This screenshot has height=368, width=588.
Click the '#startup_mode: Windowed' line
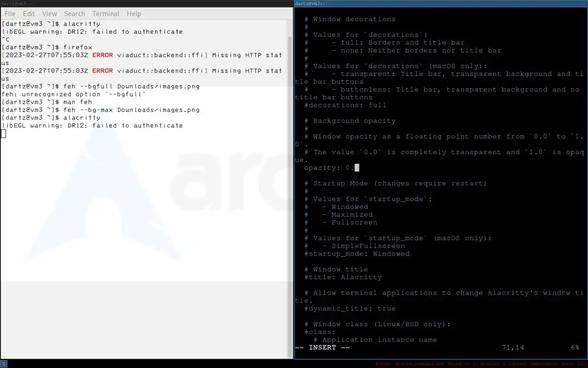pyautogui.click(x=356, y=254)
